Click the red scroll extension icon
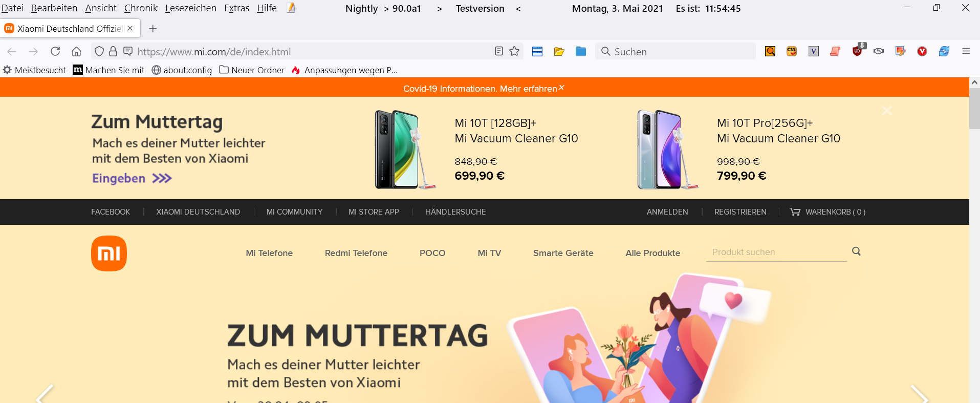The image size is (980, 403). [x=835, y=51]
